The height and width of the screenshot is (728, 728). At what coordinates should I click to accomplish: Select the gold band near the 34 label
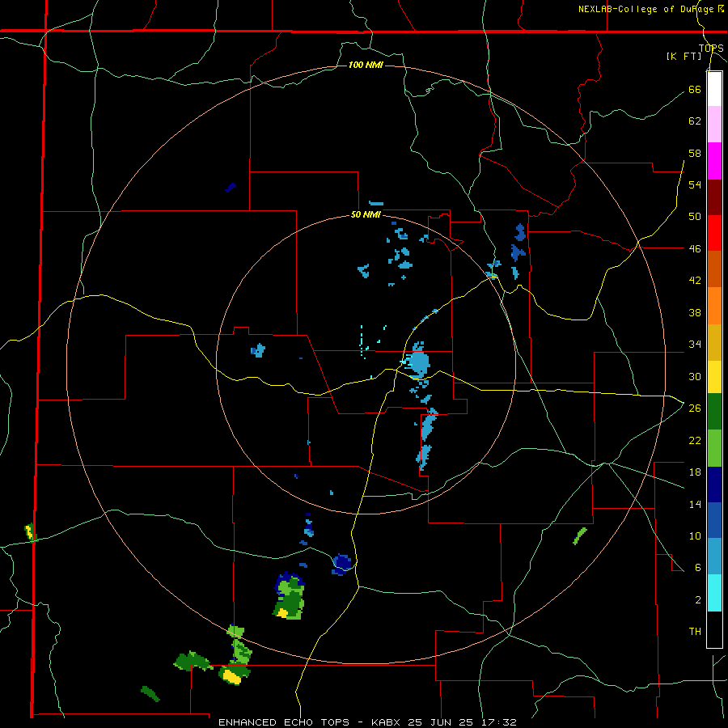pyautogui.click(x=714, y=342)
